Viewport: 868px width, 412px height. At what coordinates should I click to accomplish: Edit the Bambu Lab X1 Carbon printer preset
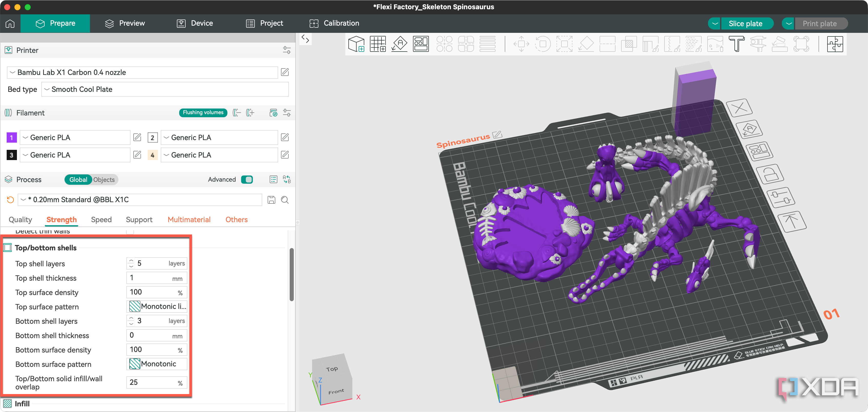click(285, 72)
